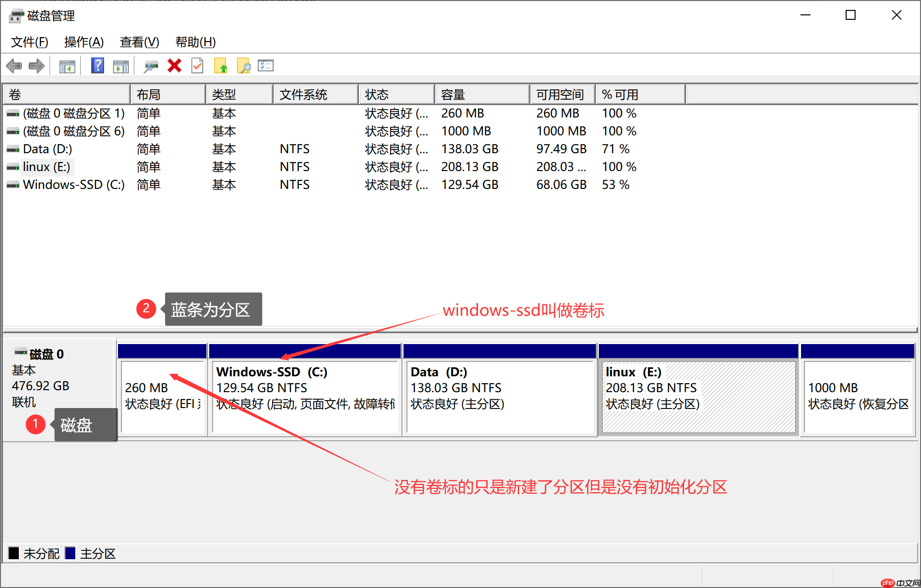This screenshot has width=921, height=588.
Task: Toggle the console tree pane icon
Action: 67,65
